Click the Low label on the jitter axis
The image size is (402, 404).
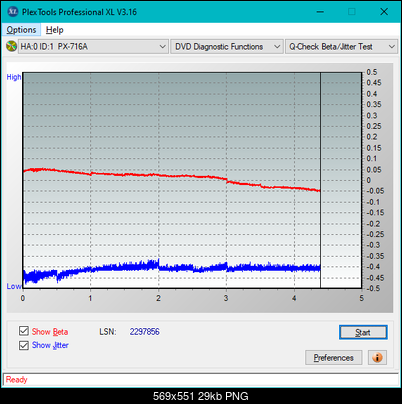click(x=14, y=286)
